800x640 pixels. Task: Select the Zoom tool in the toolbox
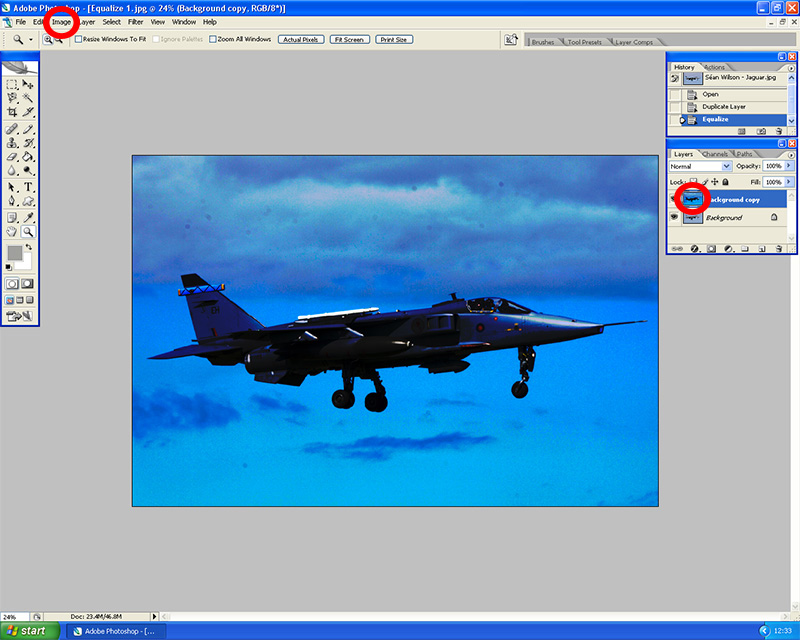[28, 232]
